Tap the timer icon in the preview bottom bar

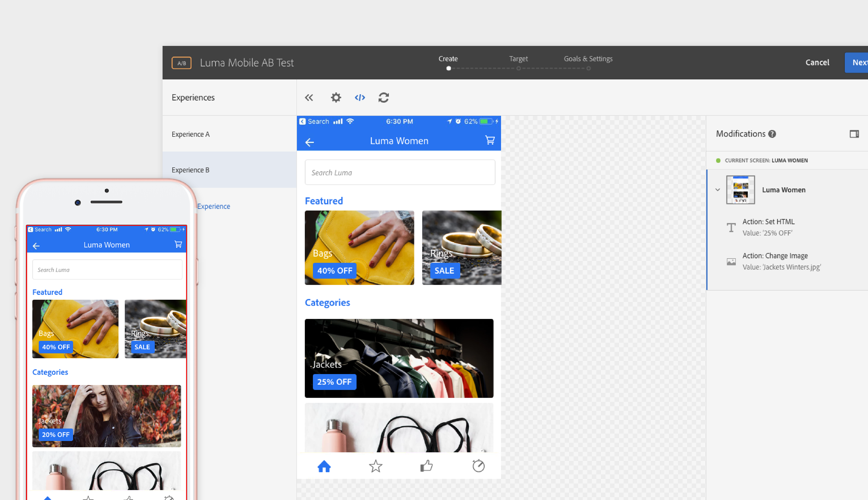pyautogui.click(x=478, y=466)
